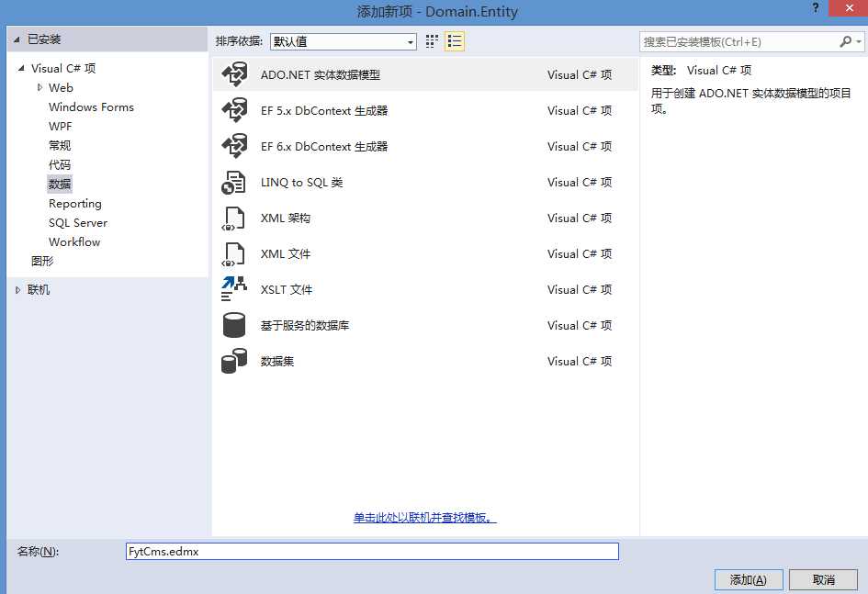Select the Web category label
Image resolution: width=868 pixels, height=594 pixels.
pos(61,87)
